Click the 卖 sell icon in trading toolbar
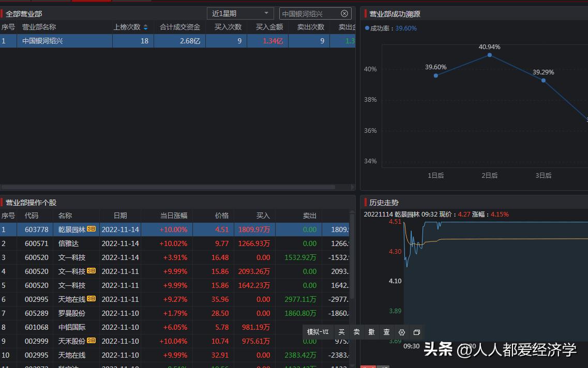The image size is (588, 368). click(356, 332)
